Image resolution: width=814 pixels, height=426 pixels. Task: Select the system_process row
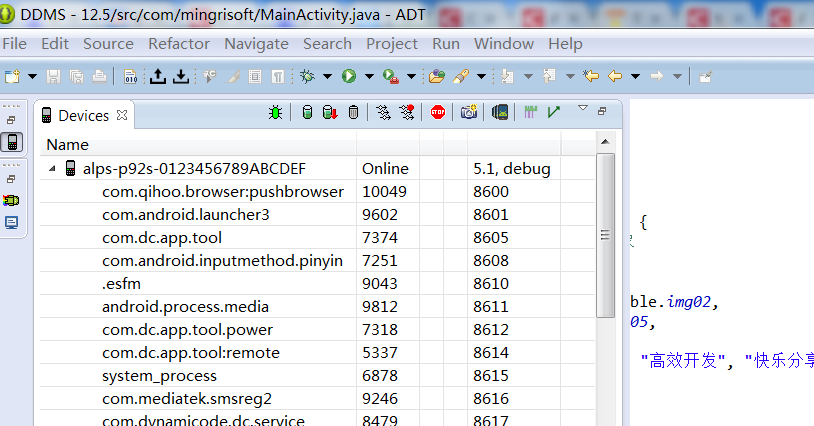click(159, 376)
